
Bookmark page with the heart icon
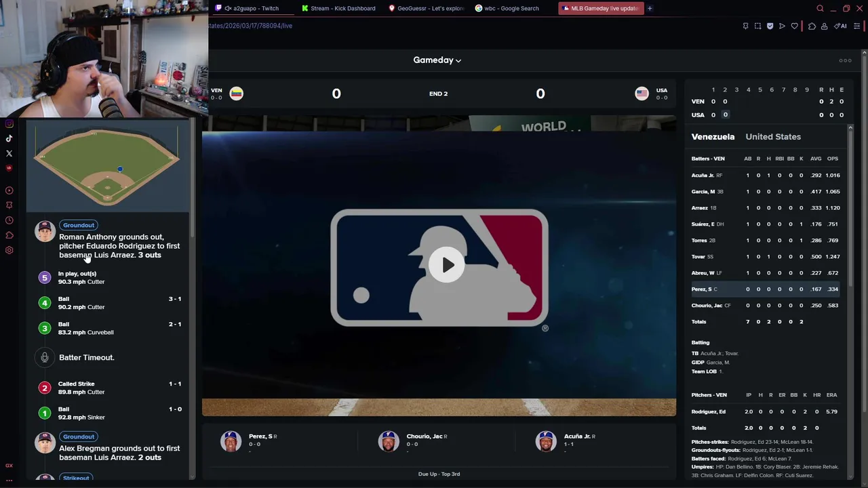coord(794,26)
